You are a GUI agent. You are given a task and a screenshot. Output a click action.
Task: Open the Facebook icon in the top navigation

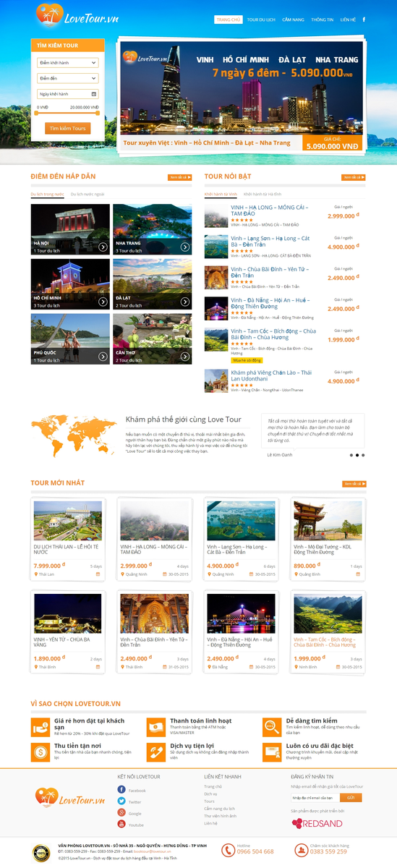pyautogui.click(x=364, y=20)
